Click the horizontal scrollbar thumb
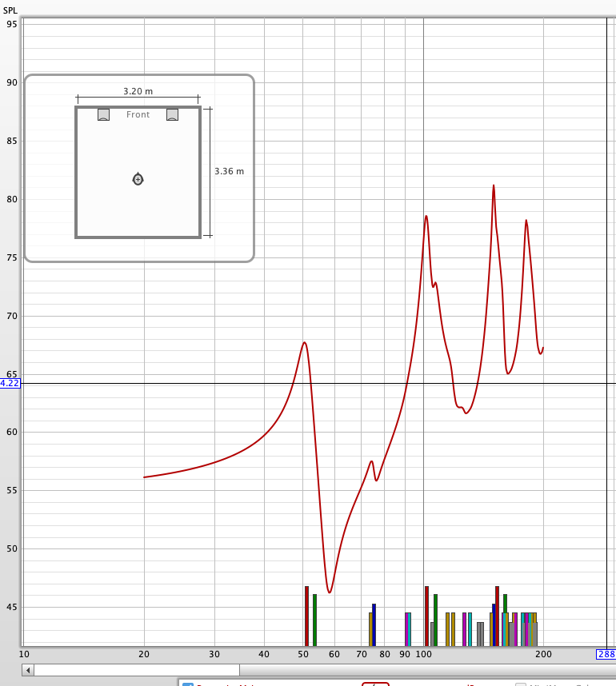This screenshot has height=686, width=616. click(x=136, y=670)
